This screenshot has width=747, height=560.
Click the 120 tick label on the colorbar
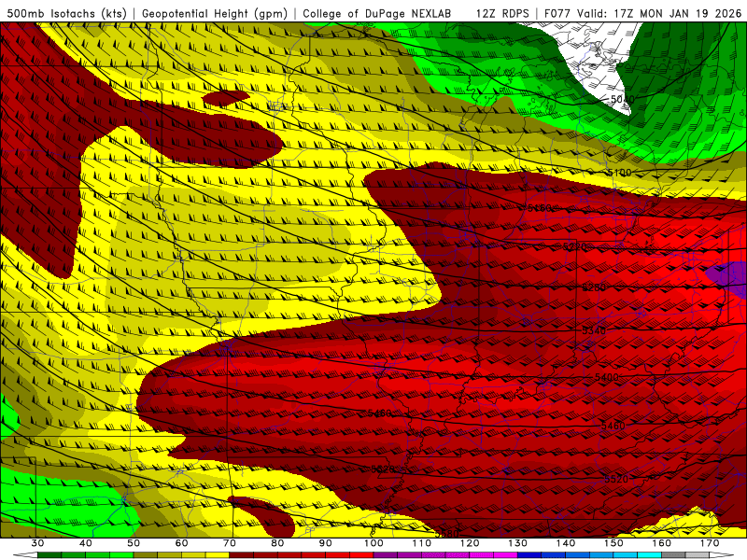tap(470, 543)
